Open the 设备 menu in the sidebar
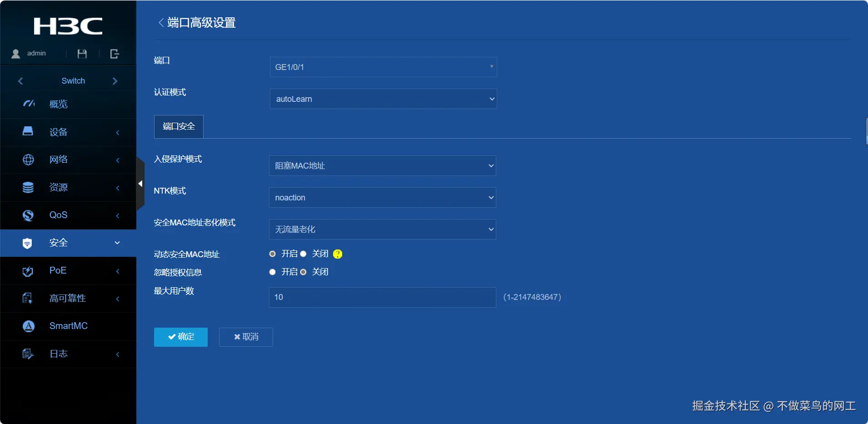The image size is (868, 424). tap(58, 132)
